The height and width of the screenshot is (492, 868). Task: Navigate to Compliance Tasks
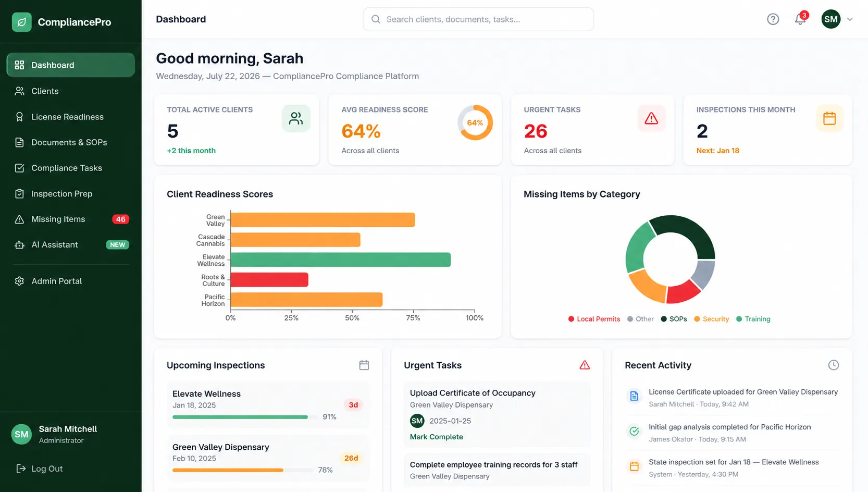point(71,168)
